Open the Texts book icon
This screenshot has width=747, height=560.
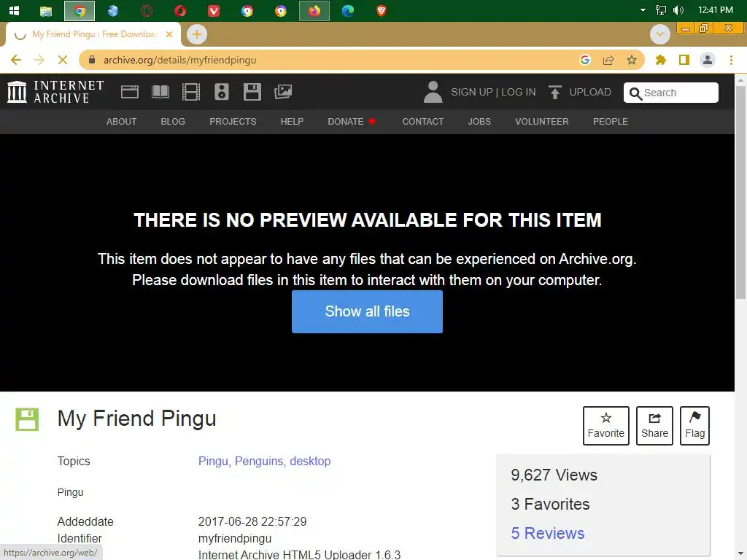(x=160, y=91)
